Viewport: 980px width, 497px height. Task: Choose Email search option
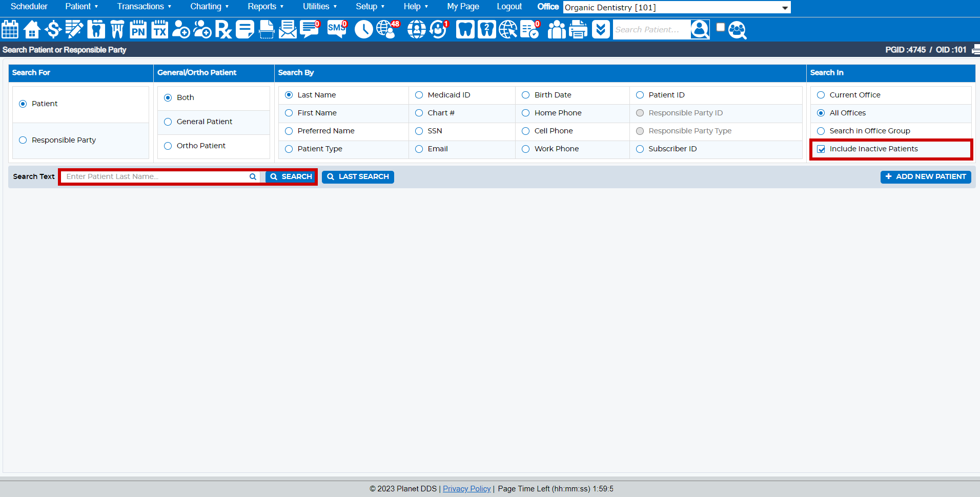[x=419, y=149]
